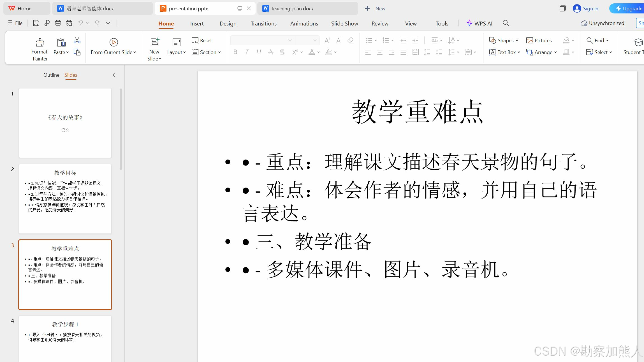Open the Layout dropdown

click(176, 52)
